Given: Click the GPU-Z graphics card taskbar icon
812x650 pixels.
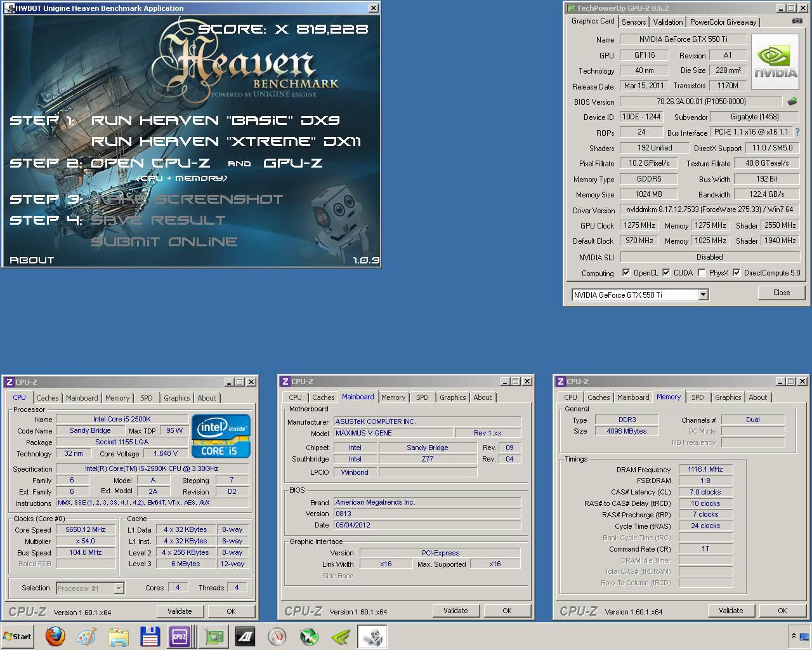Looking at the screenshot, I should click(x=214, y=636).
